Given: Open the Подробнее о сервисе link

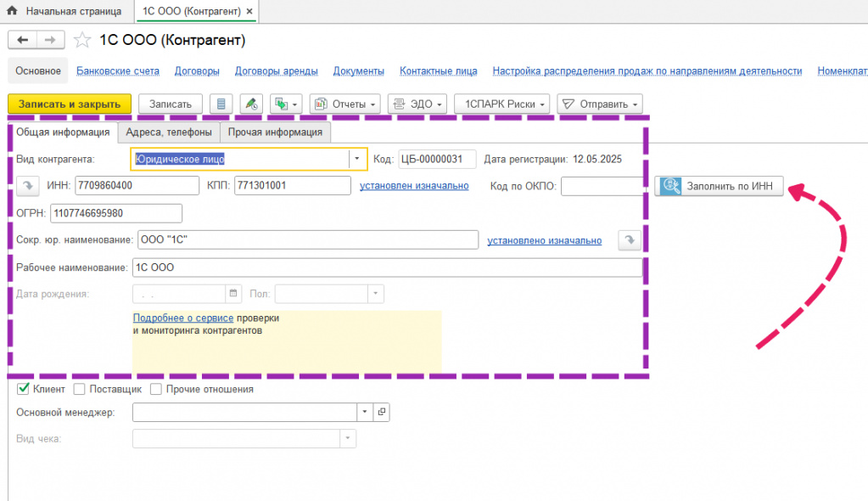Looking at the screenshot, I should [183, 318].
